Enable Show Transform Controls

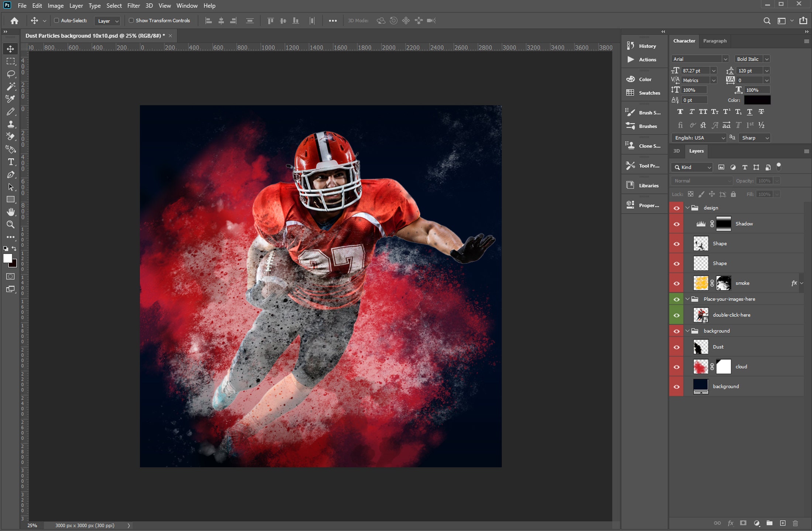click(x=132, y=21)
